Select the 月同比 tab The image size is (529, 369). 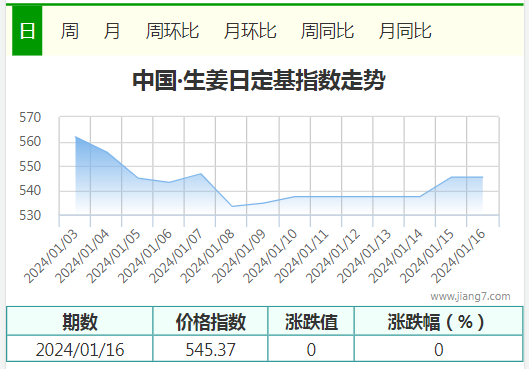click(405, 31)
